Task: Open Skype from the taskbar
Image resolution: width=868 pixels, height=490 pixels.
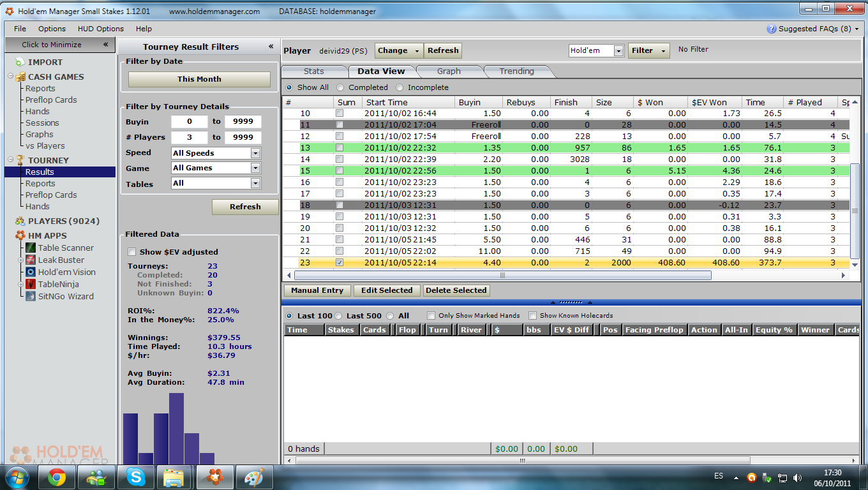Action: 135,477
